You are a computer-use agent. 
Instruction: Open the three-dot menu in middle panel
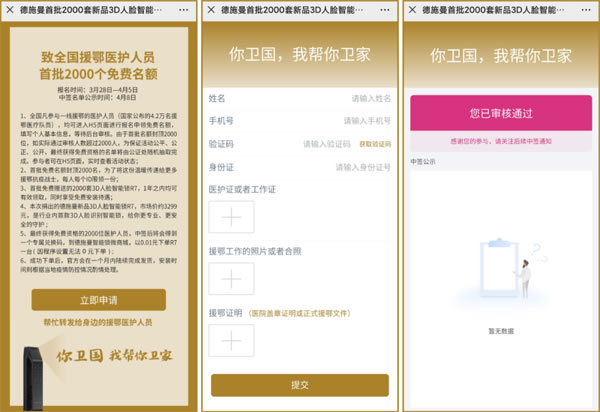click(385, 10)
